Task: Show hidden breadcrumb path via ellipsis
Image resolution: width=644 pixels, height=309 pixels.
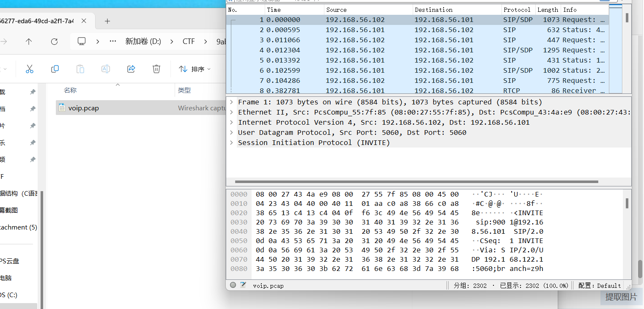Action: point(112,41)
